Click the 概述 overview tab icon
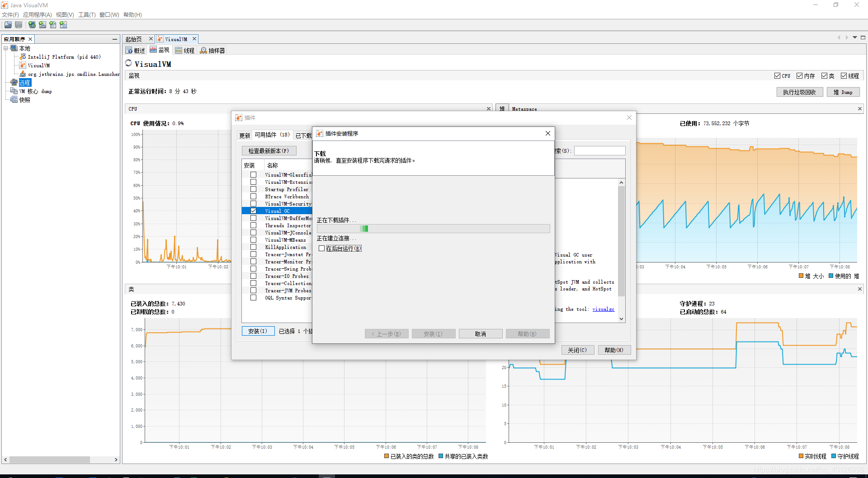The height and width of the screenshot is (478, 868). pyautogui.click(x=129, y=51)
